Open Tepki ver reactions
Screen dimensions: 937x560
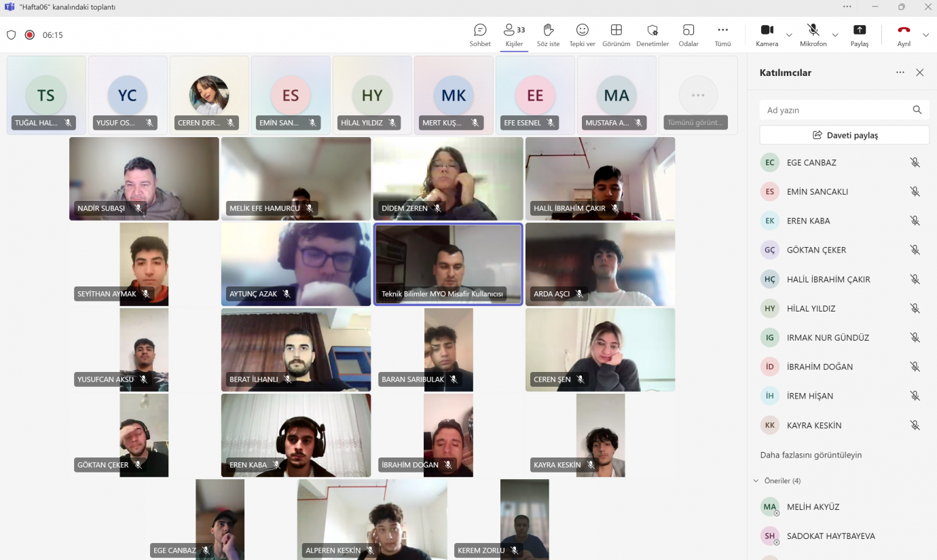[x=582, y=35]
